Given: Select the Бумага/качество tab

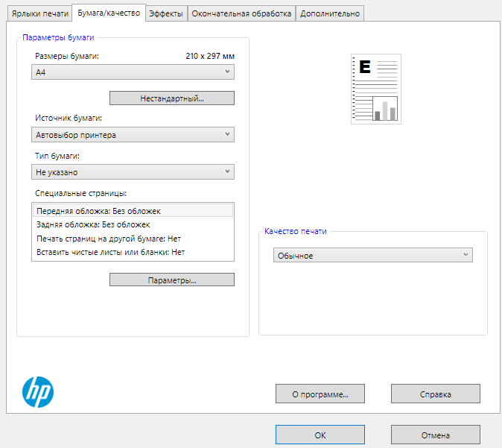Looking at the screenshot, I should click(x=109, y=13).
